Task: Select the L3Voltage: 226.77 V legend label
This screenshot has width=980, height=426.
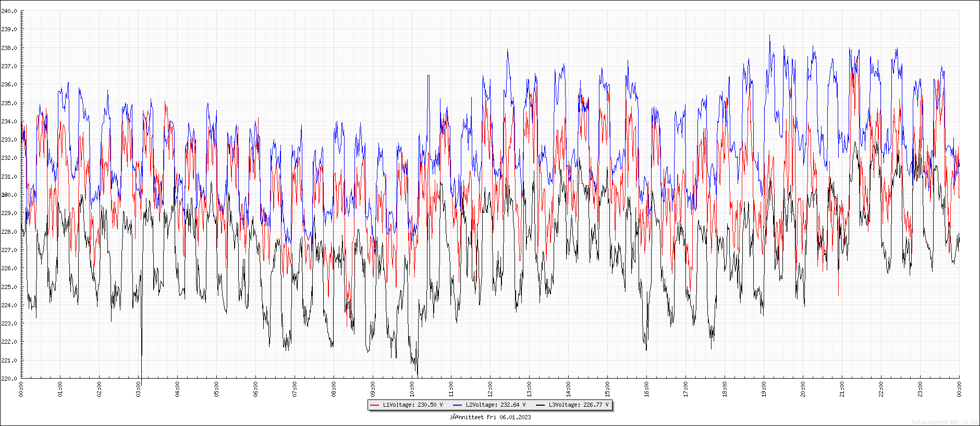Action: coord(579,405)
